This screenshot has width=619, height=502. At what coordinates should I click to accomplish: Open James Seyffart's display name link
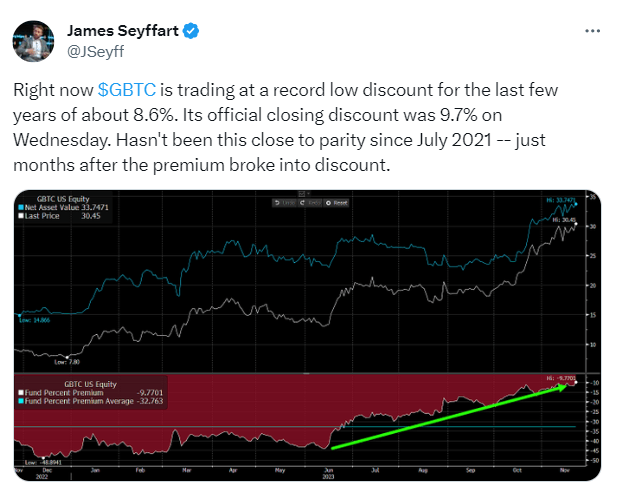pos(122,30)
